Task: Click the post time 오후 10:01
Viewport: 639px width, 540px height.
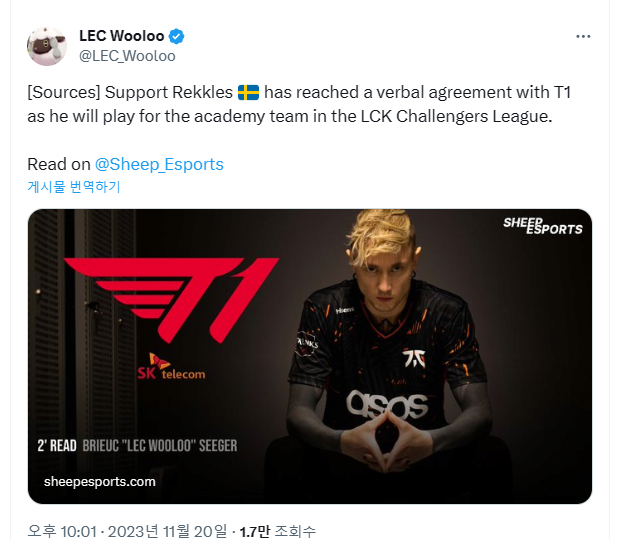Action: tap(62, 531)
